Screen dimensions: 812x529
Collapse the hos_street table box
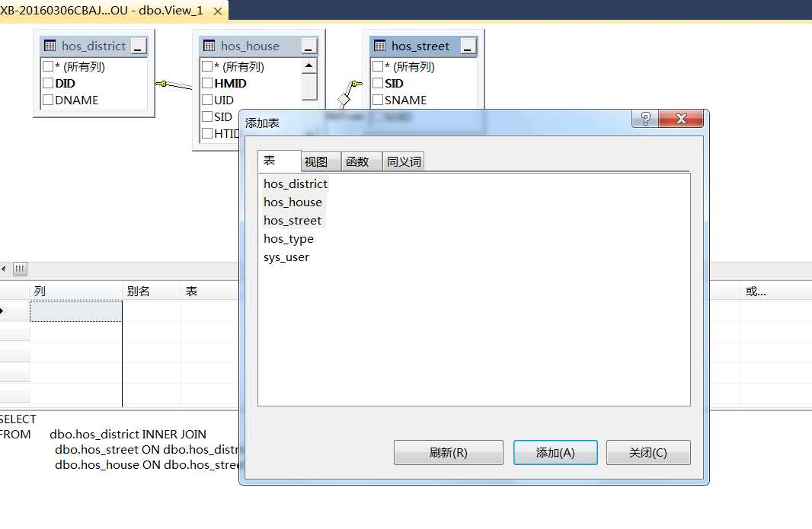[468, 46]
